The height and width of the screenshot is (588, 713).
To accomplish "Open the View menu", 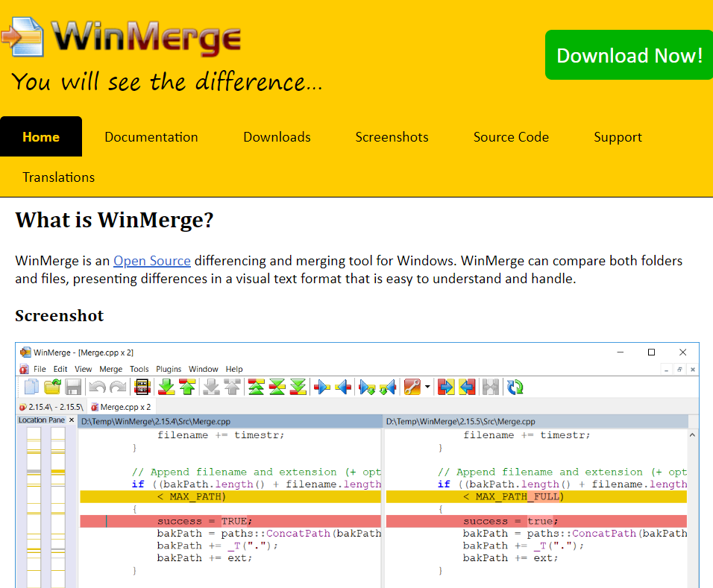I will [x=84, y=369].
